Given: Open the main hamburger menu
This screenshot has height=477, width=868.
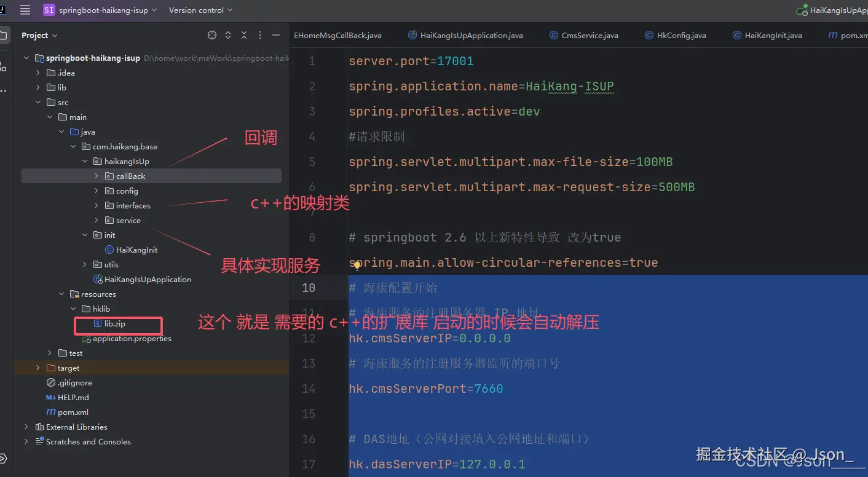Looking at the screenshot, I should (x=25, y=10).
